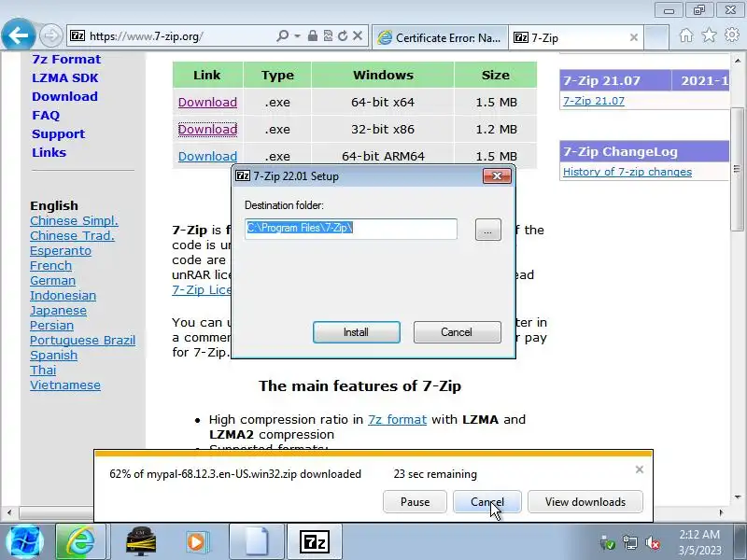
Task: Open the browser Home icon
Action: 686,35
